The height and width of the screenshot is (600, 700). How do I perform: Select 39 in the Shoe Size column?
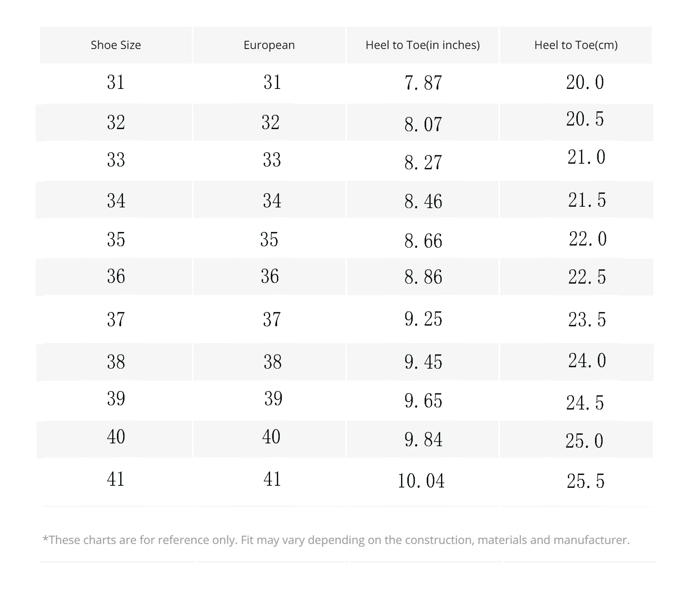(116, 399)
